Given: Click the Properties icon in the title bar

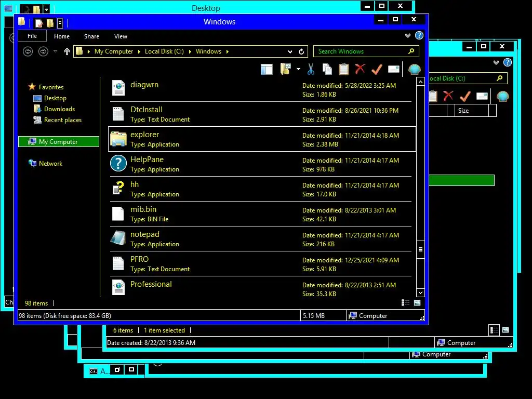Looking at the screenshot, I should pos(38,23).
